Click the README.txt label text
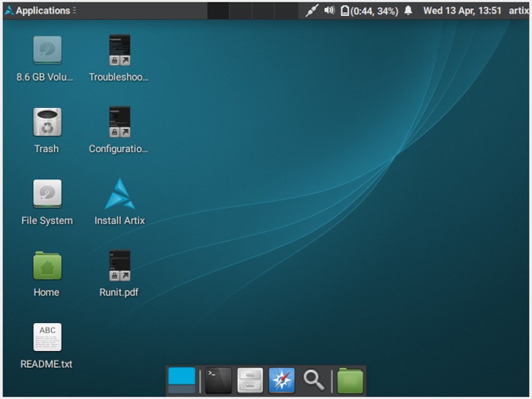 (x=46, y=364)
